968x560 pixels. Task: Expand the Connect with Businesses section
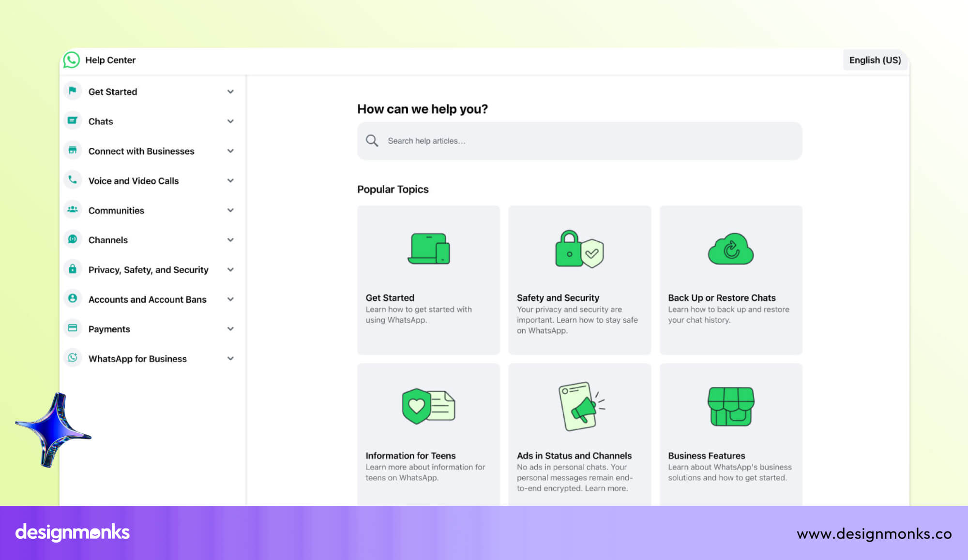tap(231, 151)
